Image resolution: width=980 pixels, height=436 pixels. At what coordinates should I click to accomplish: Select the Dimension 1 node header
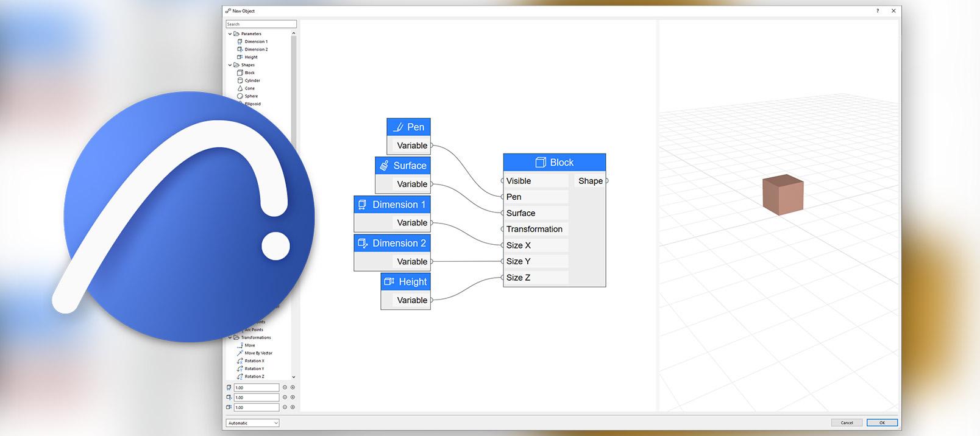coord(392,205)
